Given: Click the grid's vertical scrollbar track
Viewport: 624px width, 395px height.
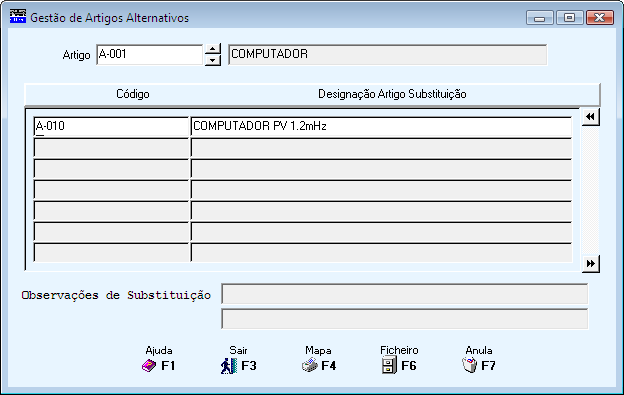Looking at the screenshot, I should point(590,190).
